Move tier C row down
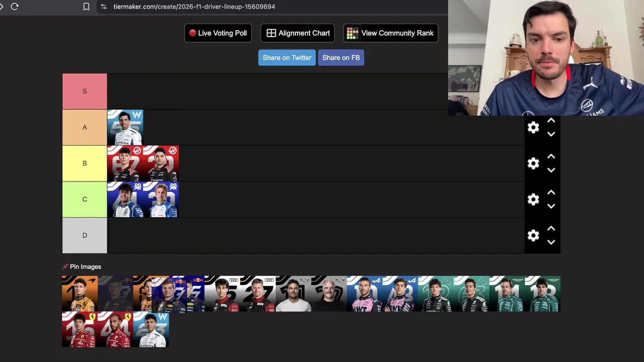This screenshot has width=644, height=362. coord(551,206)
